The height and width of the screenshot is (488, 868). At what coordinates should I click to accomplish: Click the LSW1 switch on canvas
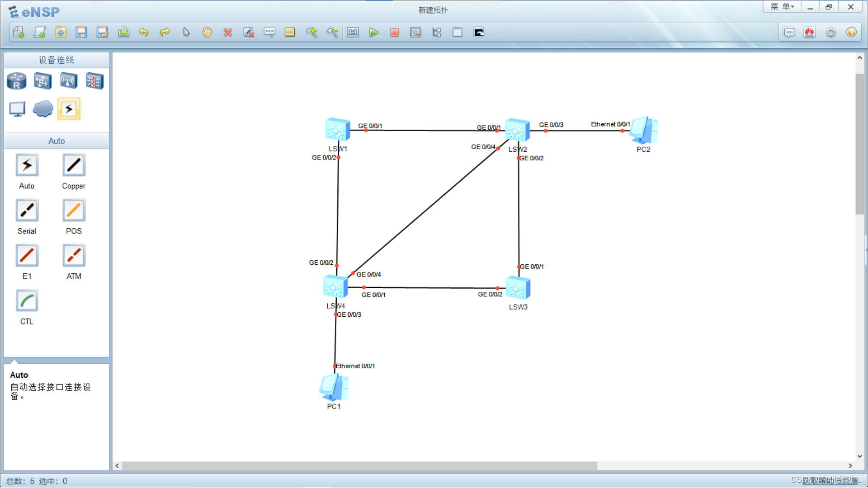(x=337, y=130)
